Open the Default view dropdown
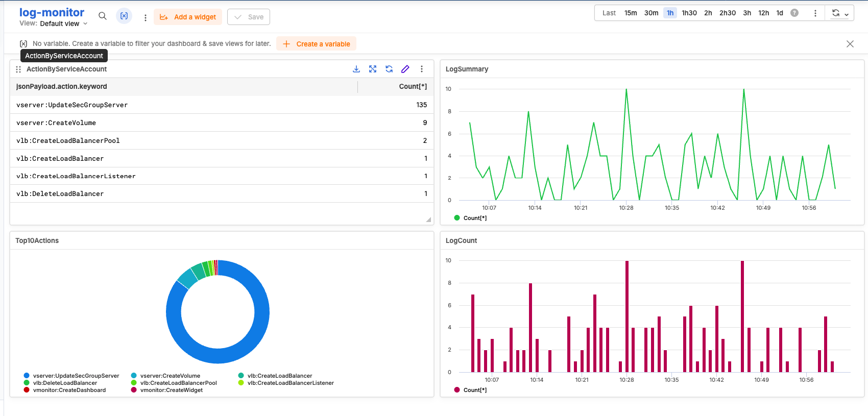Screen dimensions: 868x416 [x=63, y=23]
